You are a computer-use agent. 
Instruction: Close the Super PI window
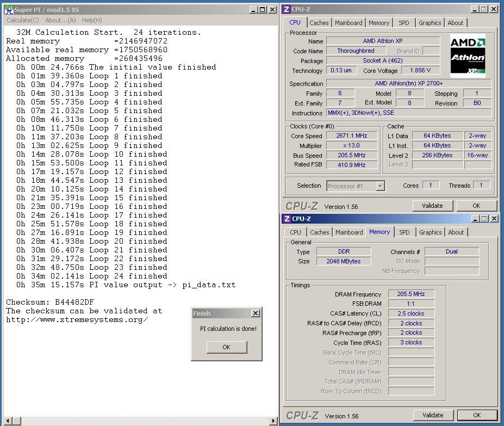272,10
